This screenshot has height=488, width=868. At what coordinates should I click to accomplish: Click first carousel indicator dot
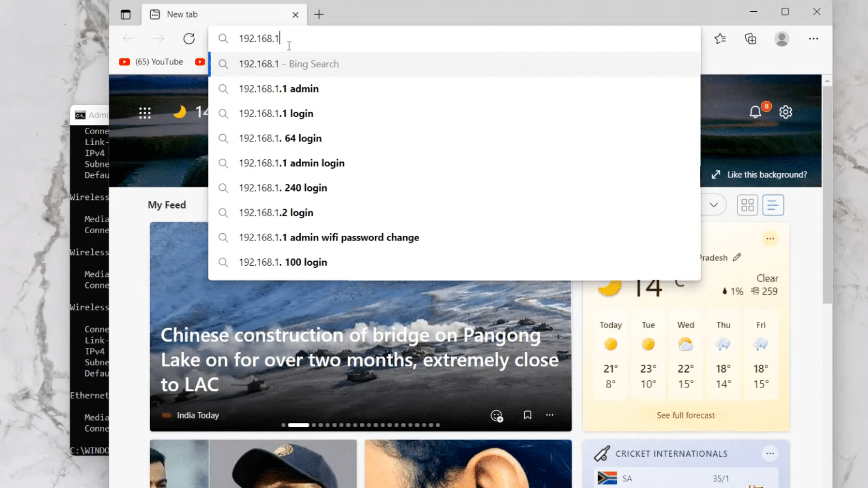tap(283, 425)
